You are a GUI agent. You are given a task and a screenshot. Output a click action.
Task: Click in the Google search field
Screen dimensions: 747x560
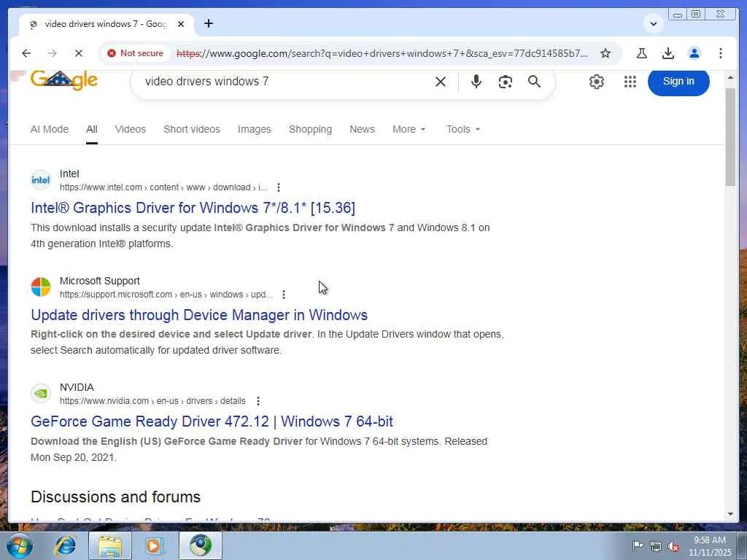tap(286, 82)
